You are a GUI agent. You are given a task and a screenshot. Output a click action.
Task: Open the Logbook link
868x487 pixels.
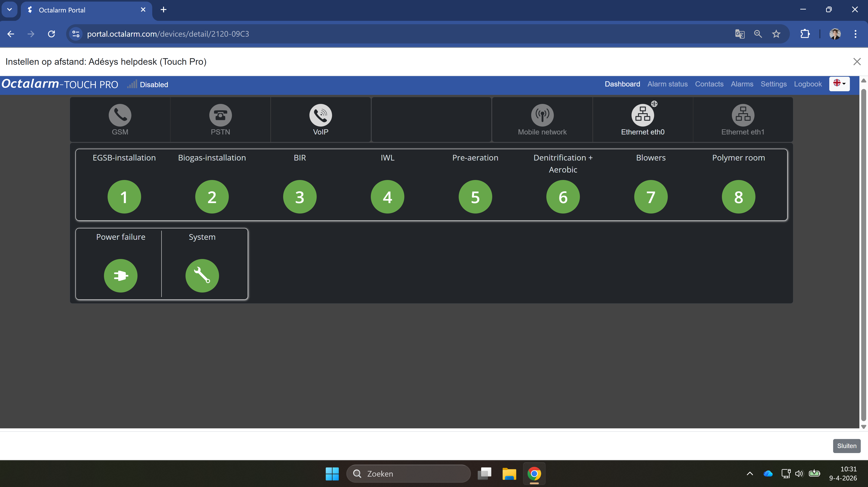click(x=808, y=84)
